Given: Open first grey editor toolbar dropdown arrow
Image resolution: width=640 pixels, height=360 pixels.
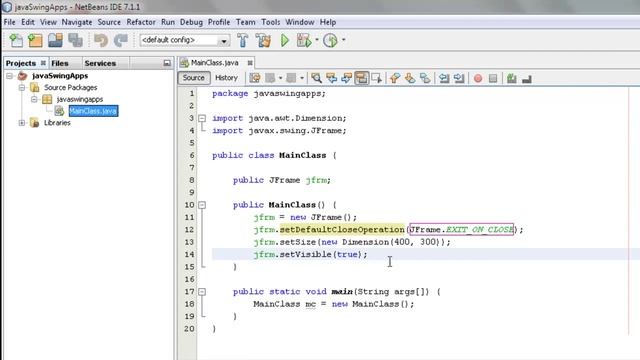Looking at the screenshot, I should click(x=280, y=78).
